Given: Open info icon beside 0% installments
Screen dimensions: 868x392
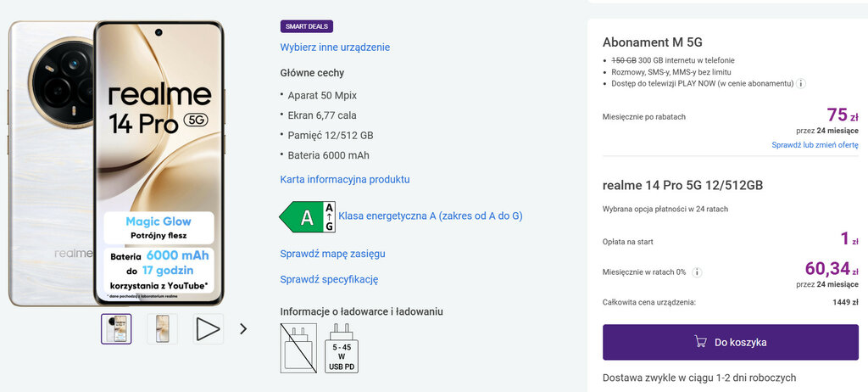Looking at the screenshot, I should 697,272.
